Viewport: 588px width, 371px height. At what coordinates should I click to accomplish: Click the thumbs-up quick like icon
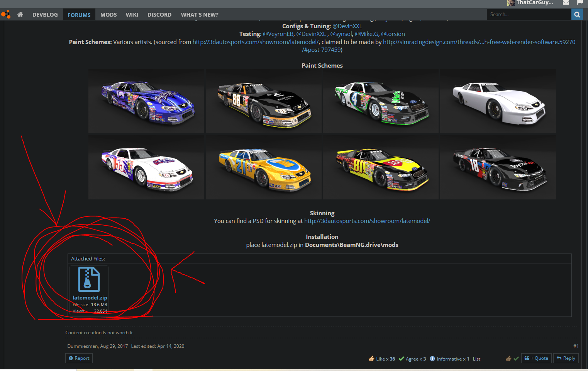click(508, 359)
